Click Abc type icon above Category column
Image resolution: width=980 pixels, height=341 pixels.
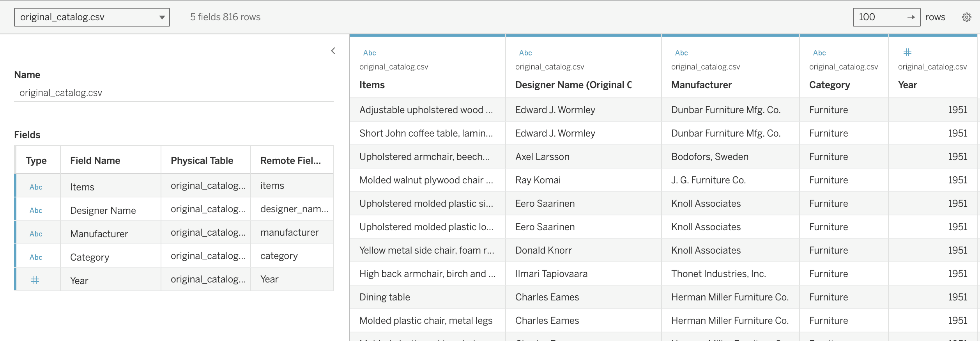pyautogui.click(x=819, y=53)
